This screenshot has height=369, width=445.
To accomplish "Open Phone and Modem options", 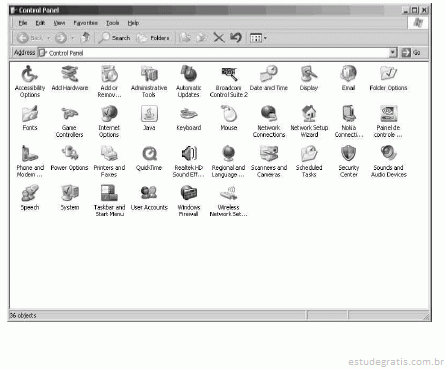I will (30, 161).
